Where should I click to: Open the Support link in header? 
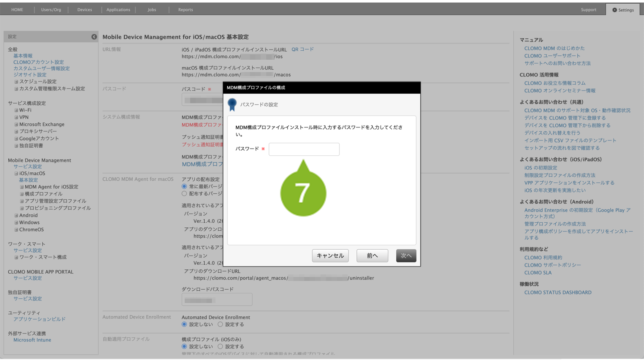point(589,10)
